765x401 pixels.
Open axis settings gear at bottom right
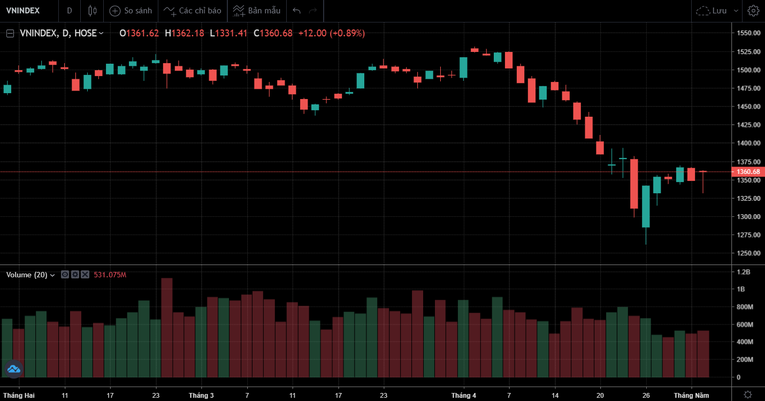(748, 395)
